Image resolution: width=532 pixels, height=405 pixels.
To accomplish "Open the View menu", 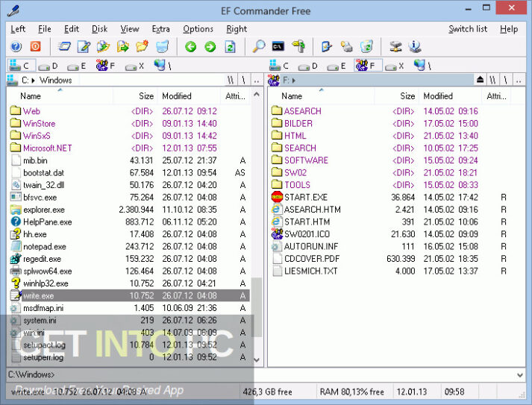I will (x=130, y=29).
